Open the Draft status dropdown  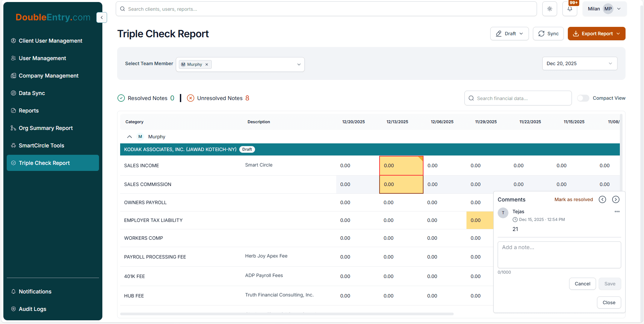coord(509,34)
